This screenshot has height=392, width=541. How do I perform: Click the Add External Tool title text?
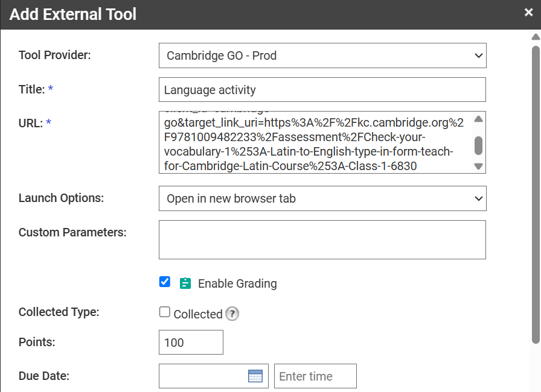pyautogui.click(x=73, y=14)
